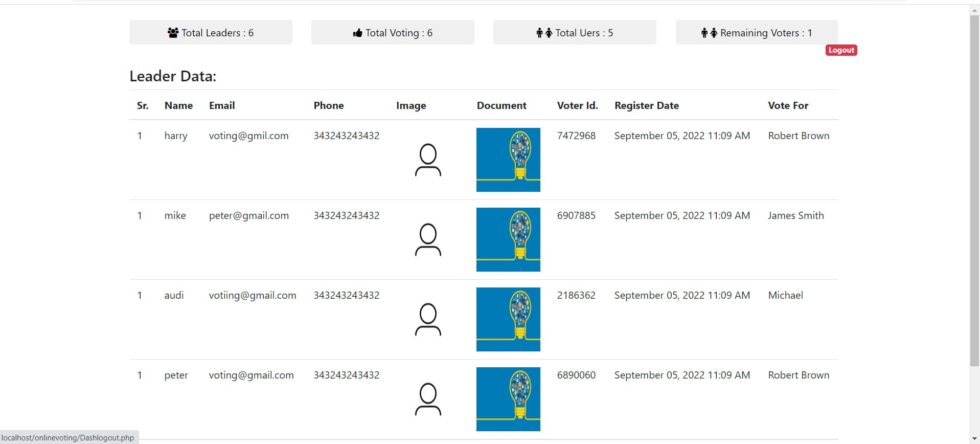Click the red Logout button
The height and width of the screenshot is (444, 980).
tap(841, 50)
